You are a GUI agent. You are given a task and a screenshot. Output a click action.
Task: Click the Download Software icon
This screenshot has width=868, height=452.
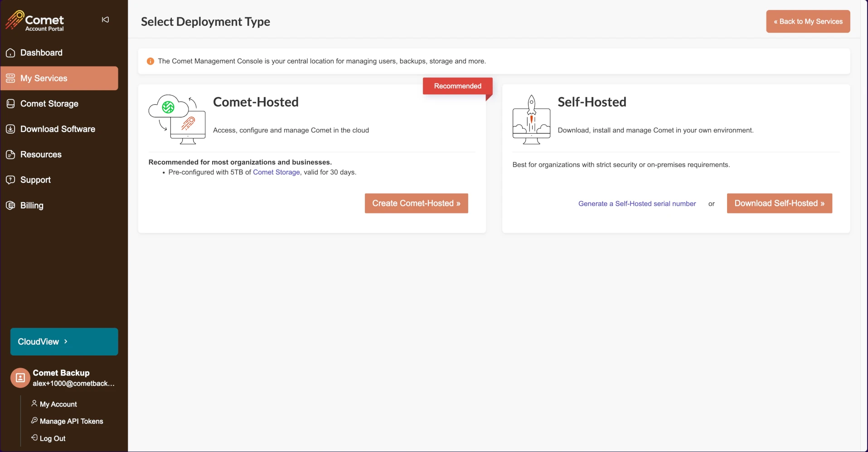[x=10, y=129]
